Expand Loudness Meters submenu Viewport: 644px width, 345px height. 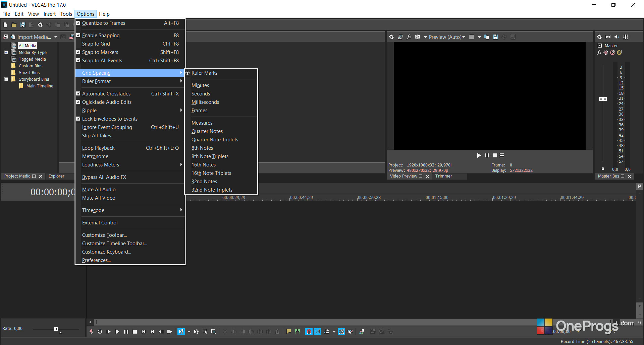tap(130, 165)
